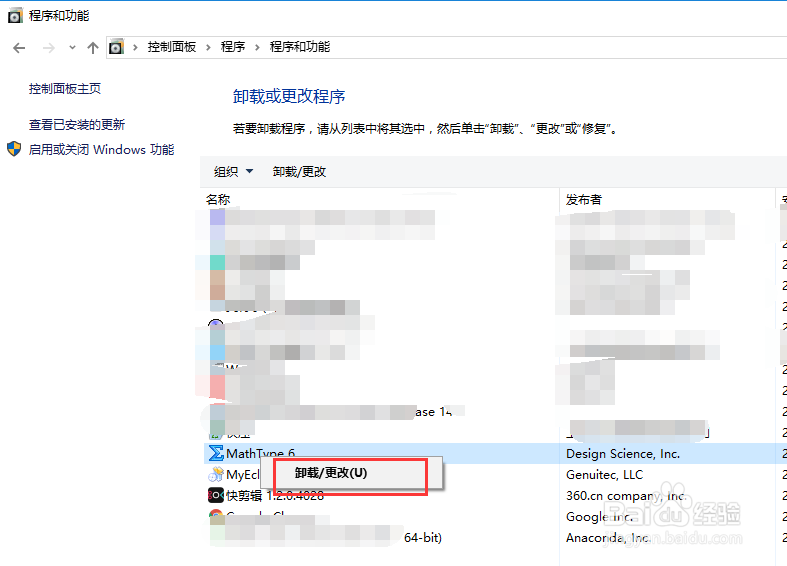This screenshot has width=787, height=566.
Task: Click the 快剪辑 program icon
Action: point(216,495)
